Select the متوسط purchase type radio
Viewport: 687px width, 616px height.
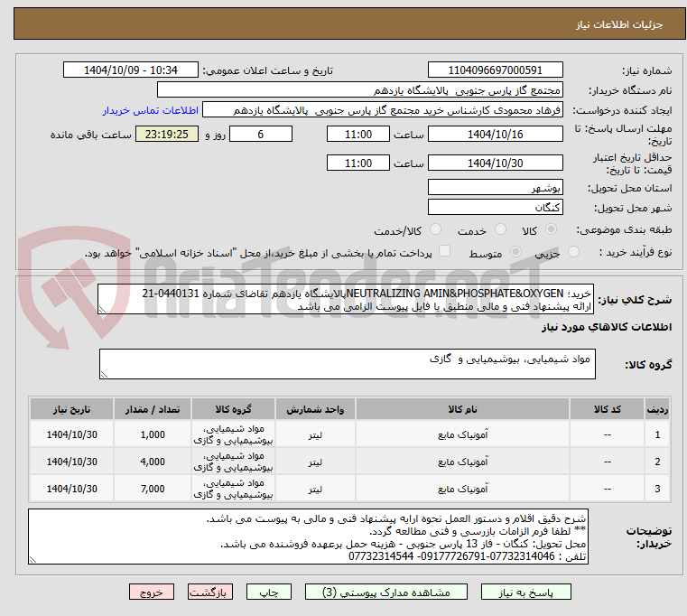(x=516, y=252)
